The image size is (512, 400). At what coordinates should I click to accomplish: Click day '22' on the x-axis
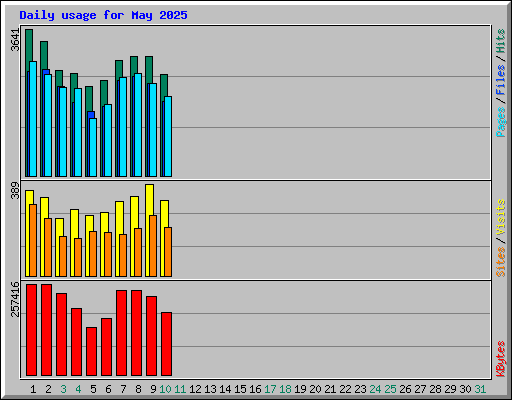click(x=345, y=389)
